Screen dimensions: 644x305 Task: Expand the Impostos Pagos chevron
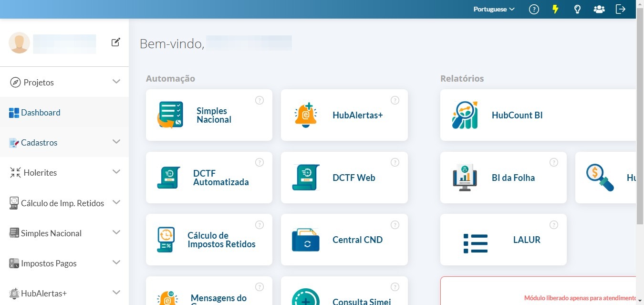[x=116, y=263]
